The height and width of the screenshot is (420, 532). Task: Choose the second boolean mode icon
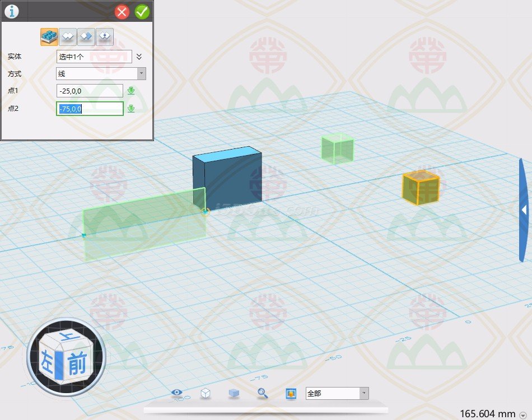point(68,37)
